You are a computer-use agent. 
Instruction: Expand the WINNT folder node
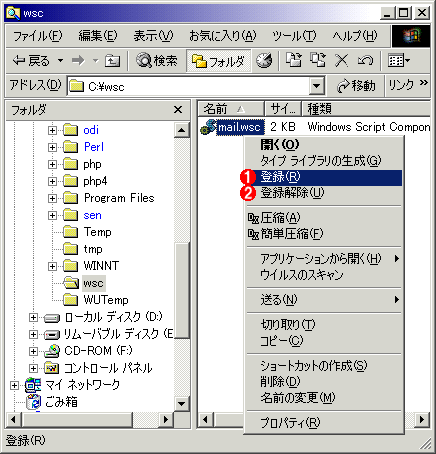tap(52, 266)
